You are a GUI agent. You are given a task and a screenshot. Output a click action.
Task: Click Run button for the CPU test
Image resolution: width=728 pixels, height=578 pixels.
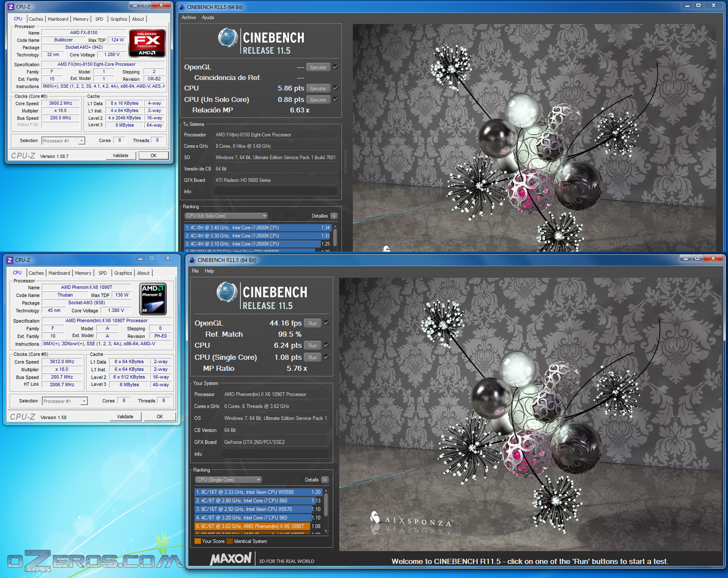pyautogui.click(x=312, y=346)
